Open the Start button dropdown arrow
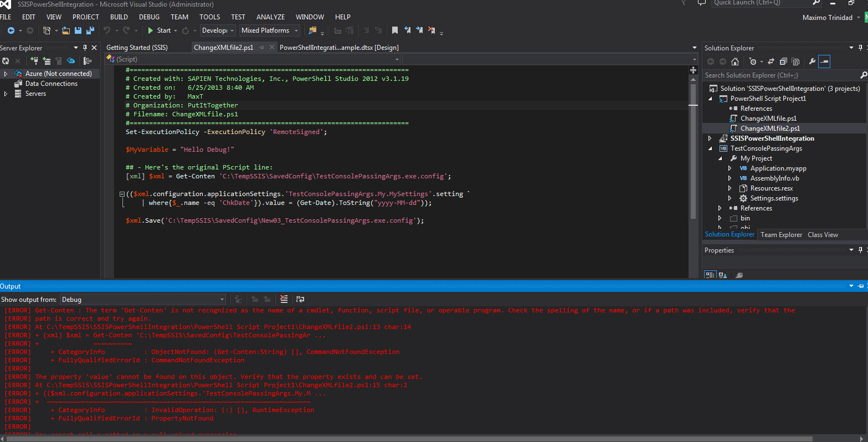This screenshot has width=868, height=442. [x=176, y=30]
